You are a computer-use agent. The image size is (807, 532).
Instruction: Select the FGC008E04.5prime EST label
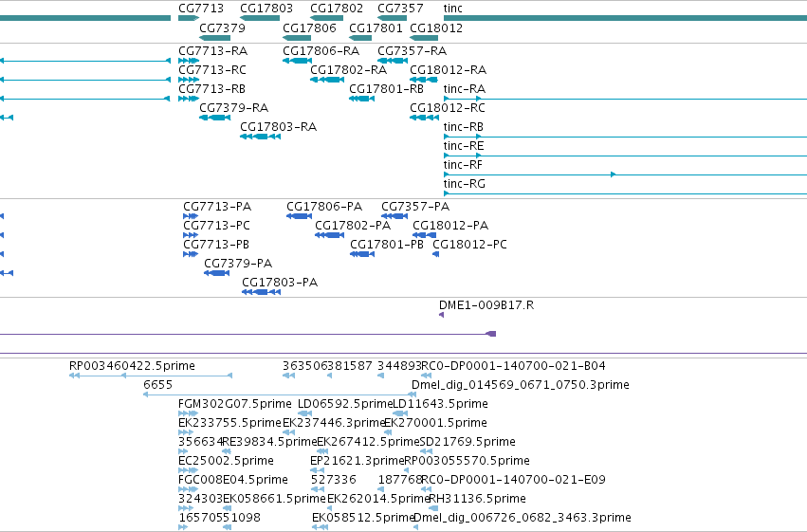232,481
